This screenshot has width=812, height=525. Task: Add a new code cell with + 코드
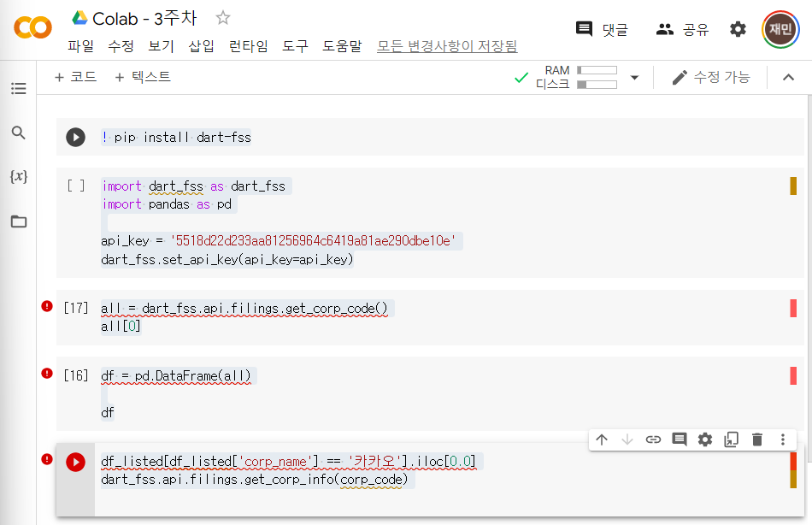pos(75,77)
